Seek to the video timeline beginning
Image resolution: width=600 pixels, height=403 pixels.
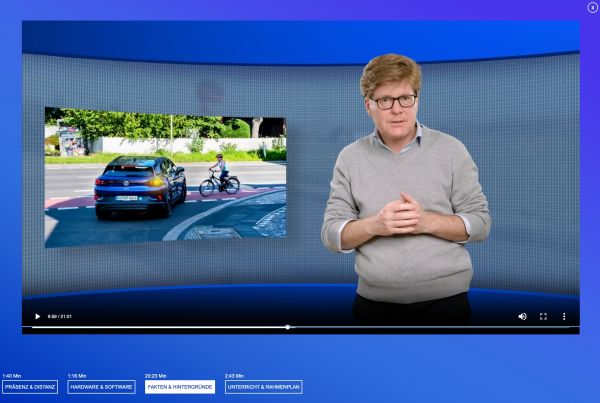[x=35, y=327]
